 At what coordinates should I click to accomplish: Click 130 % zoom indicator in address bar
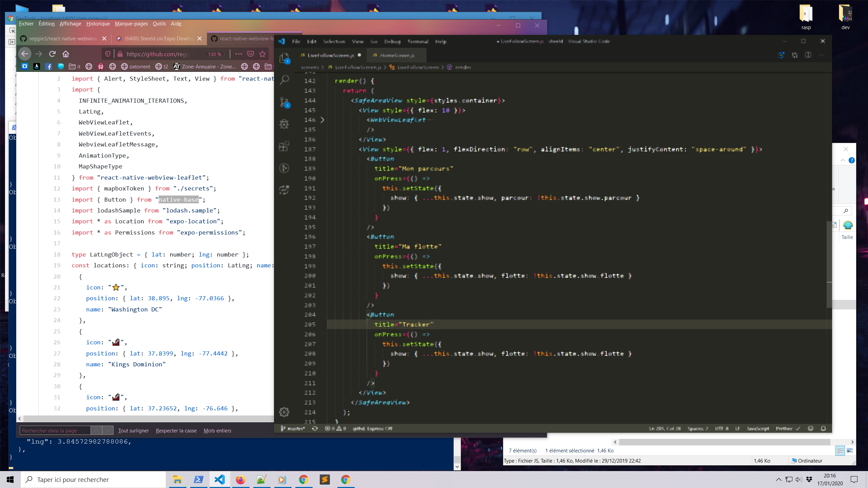[x=214, y=54]
